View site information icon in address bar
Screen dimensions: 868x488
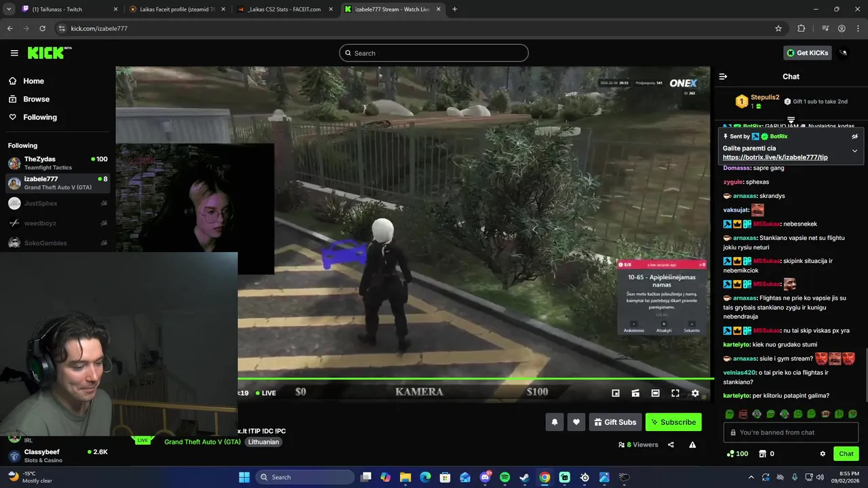(x=62, y=28)
